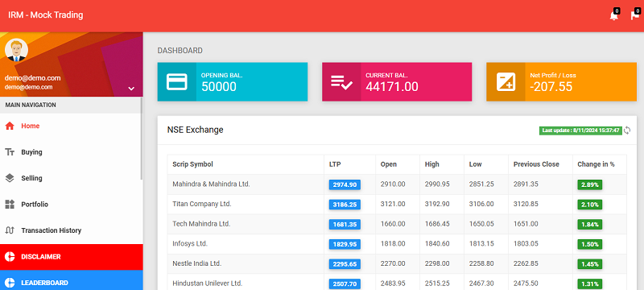This screenshot has height=290, width=644.
Task: Click the Home house icon
Action: coord(10,126)
